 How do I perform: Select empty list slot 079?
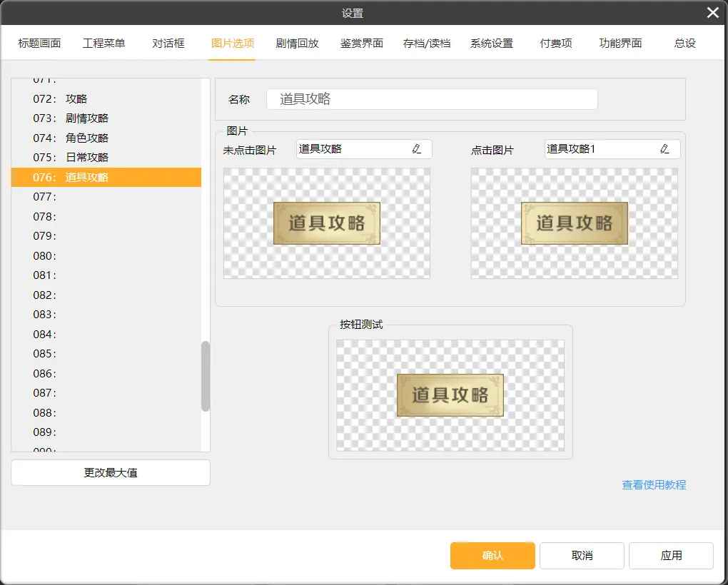point(106,236)
